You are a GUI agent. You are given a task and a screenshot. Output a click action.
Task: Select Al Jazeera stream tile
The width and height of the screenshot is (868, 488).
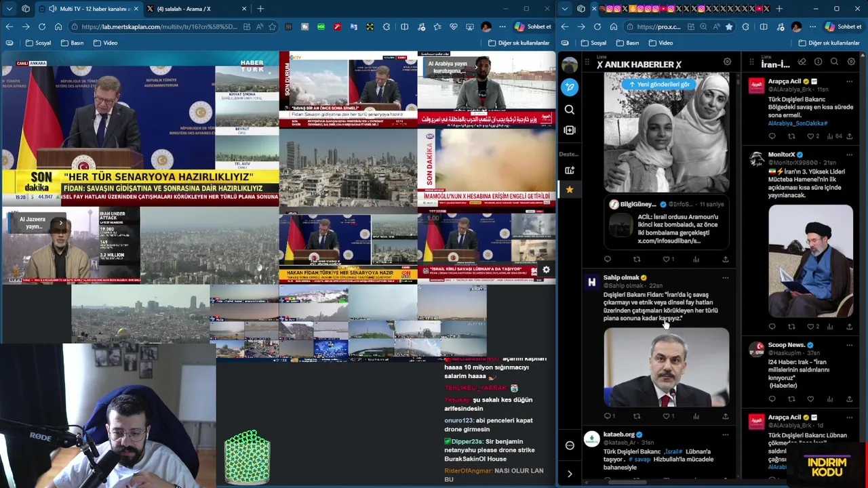pyautogui.click(x=71, y=245)
